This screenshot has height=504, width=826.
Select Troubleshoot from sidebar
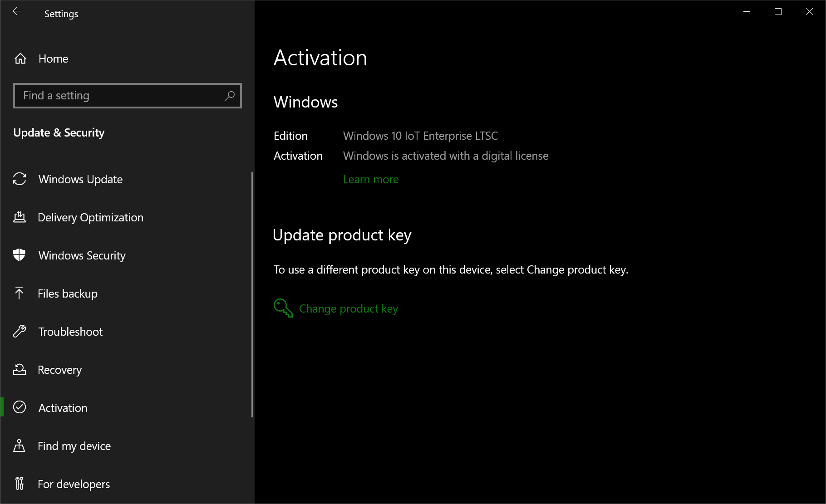pos(70,332)
